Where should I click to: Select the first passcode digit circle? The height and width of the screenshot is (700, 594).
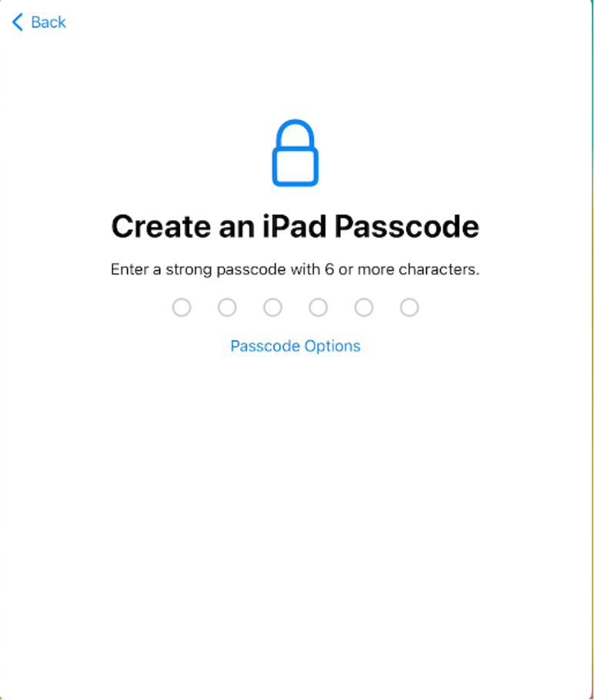pos(182,308)
